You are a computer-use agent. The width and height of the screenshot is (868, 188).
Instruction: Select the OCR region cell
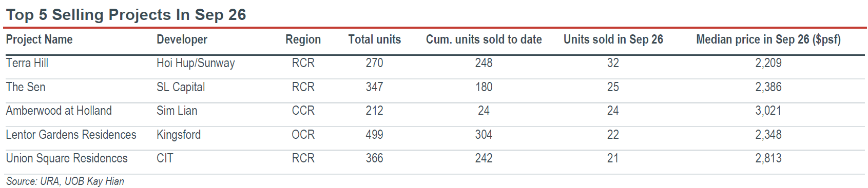click(x=303, y=135)
